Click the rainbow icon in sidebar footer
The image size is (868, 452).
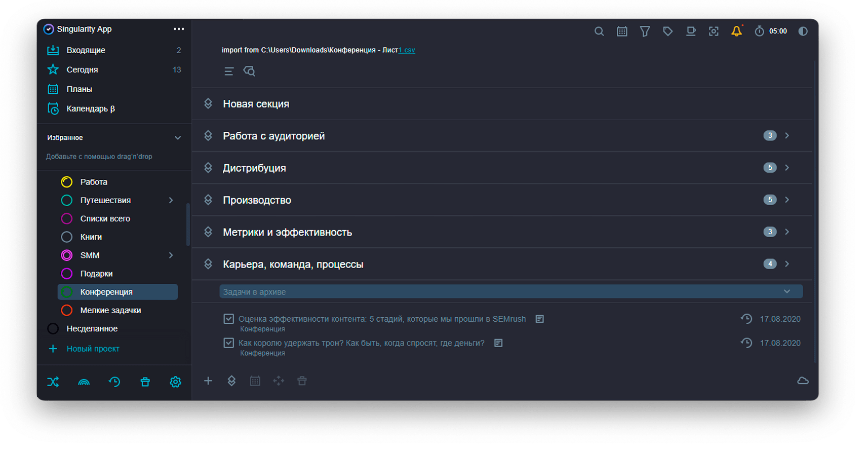click(x=84, y=382)
